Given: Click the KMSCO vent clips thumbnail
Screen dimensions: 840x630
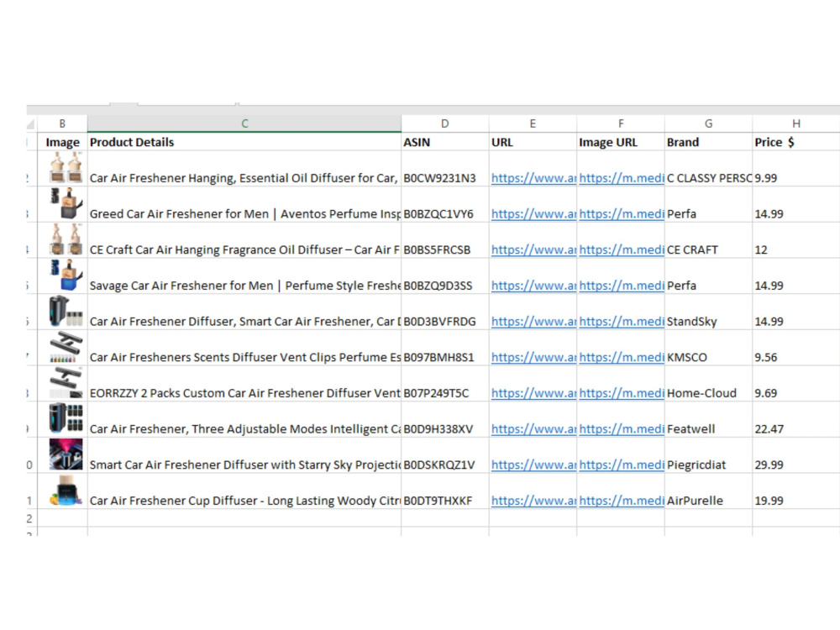Looking at the screenshot, I should tap(66, 347).
